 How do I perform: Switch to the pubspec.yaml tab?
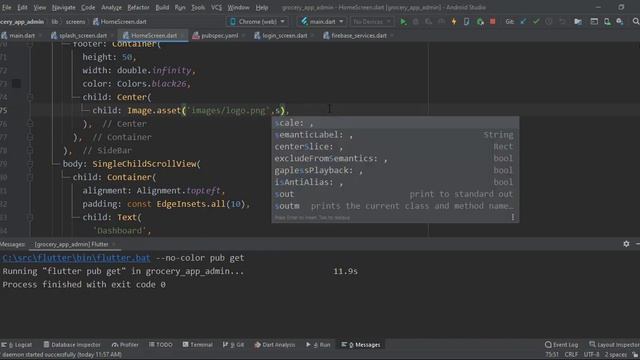pyautogui.click(x=220, y=36)
